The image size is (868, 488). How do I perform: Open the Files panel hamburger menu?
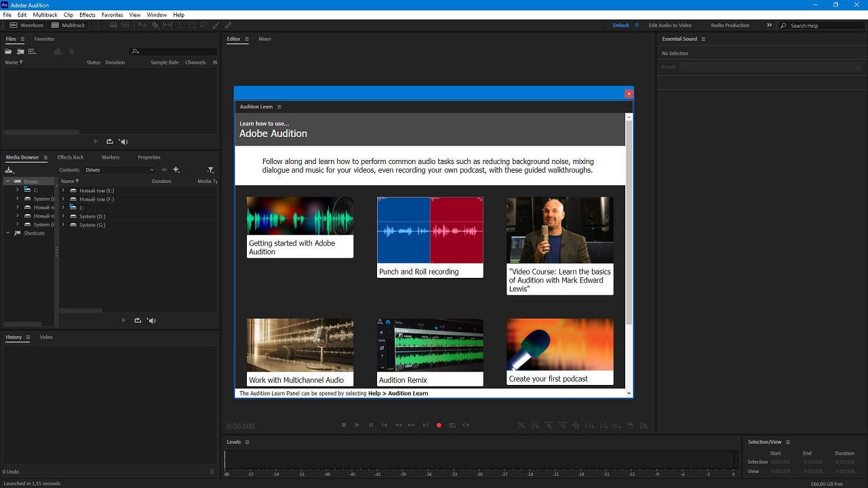[22, 39]
